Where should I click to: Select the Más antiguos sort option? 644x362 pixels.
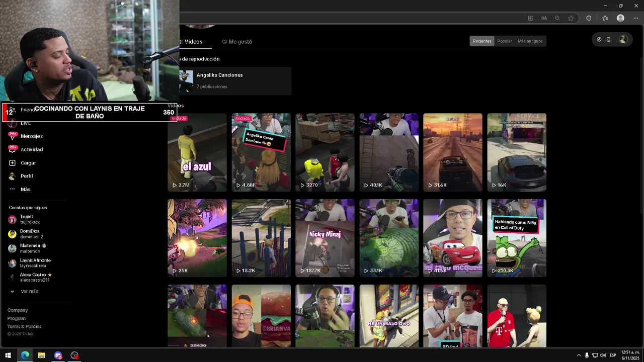(530, 41)
